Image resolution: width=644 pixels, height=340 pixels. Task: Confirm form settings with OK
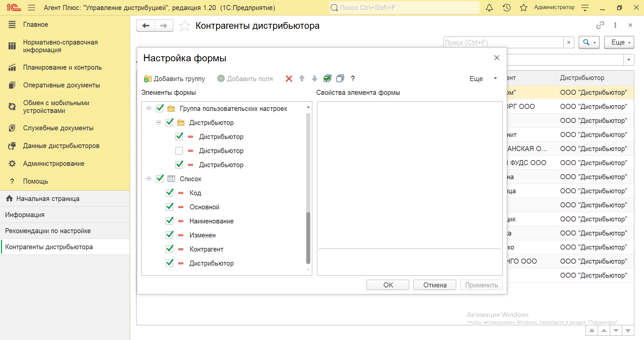tap(388, 285)
